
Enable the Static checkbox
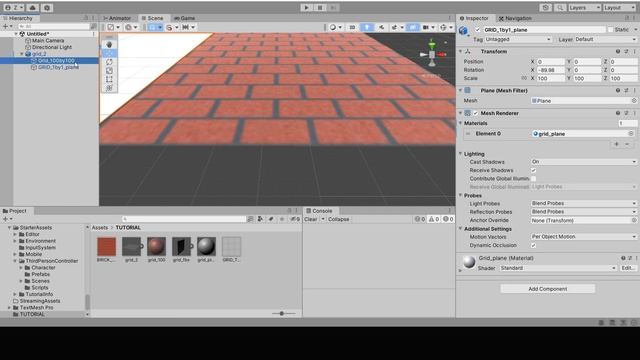(610, 30)
